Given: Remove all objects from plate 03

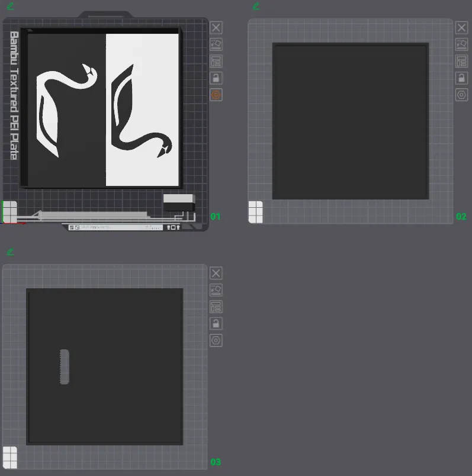Looking at the screenshot, I should pyautogui.click(x=216, y=273).
